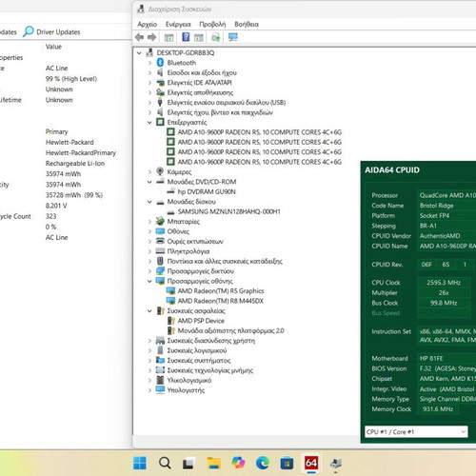
Task: Click the Μπαταρίες battery icon
Action: pos(160,221)
